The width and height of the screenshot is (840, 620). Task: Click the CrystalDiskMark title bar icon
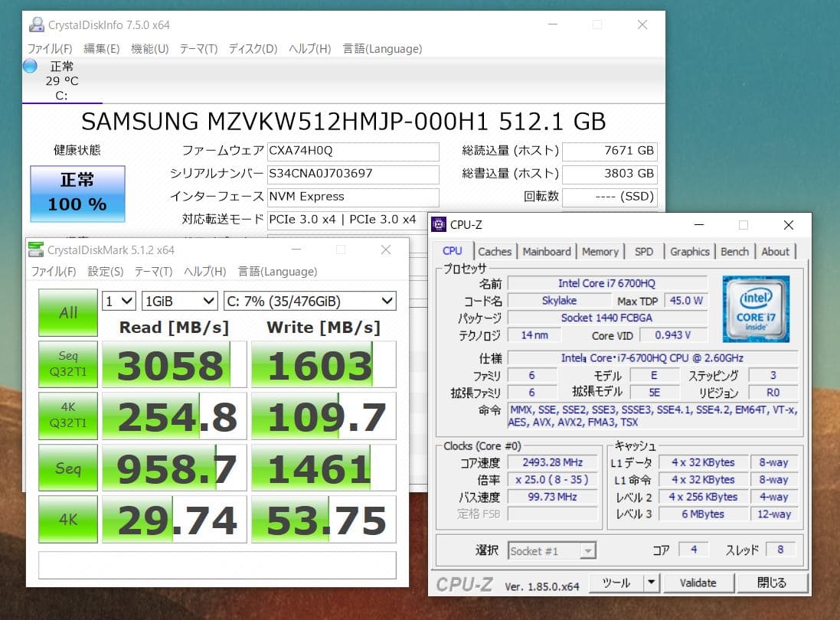click(x=36, y=250)
